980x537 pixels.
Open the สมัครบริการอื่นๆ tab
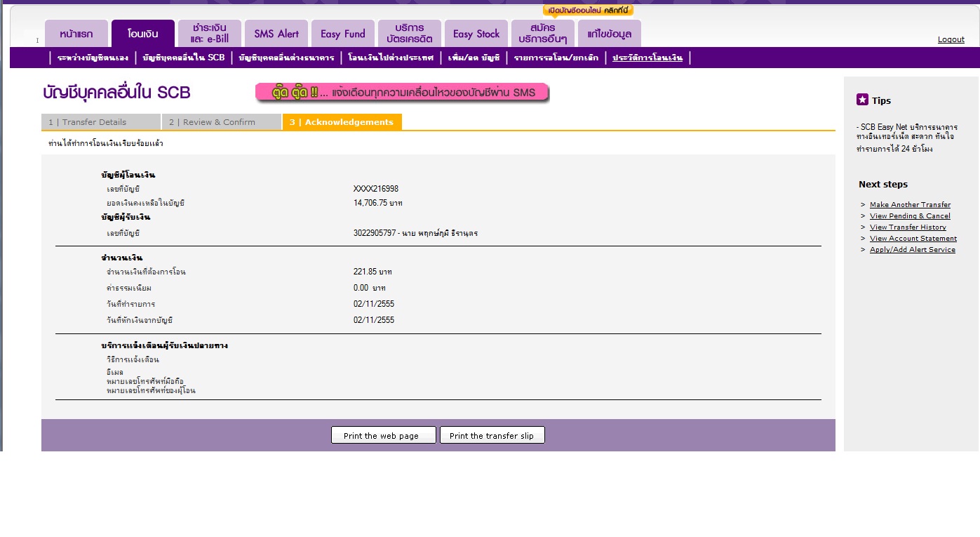pyautogui.click(x=543, y=34)
